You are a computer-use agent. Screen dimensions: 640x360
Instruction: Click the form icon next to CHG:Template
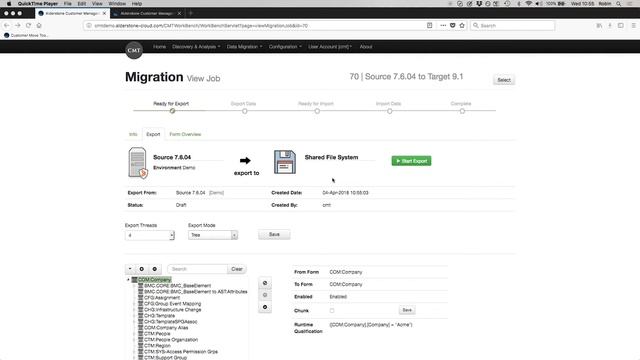(140, 316)
